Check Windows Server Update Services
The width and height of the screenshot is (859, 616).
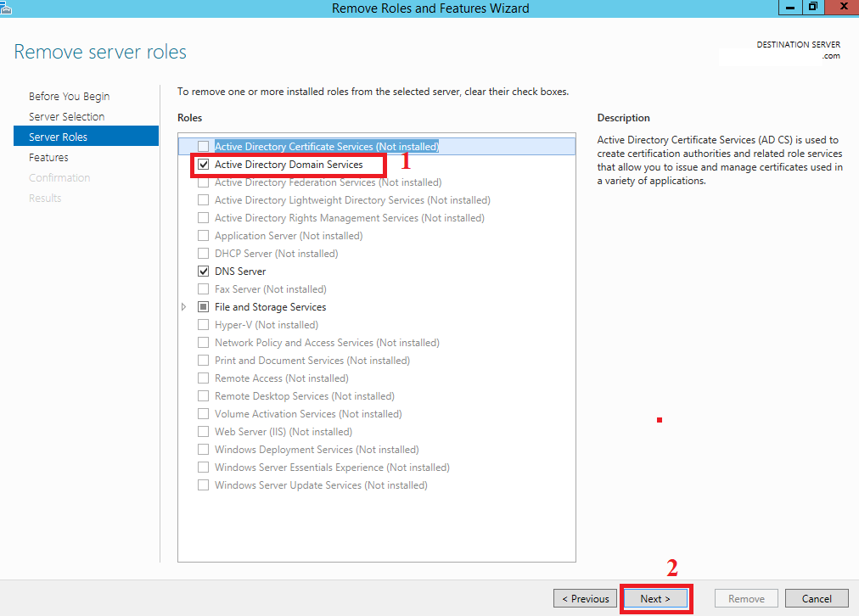coord(202,484)
